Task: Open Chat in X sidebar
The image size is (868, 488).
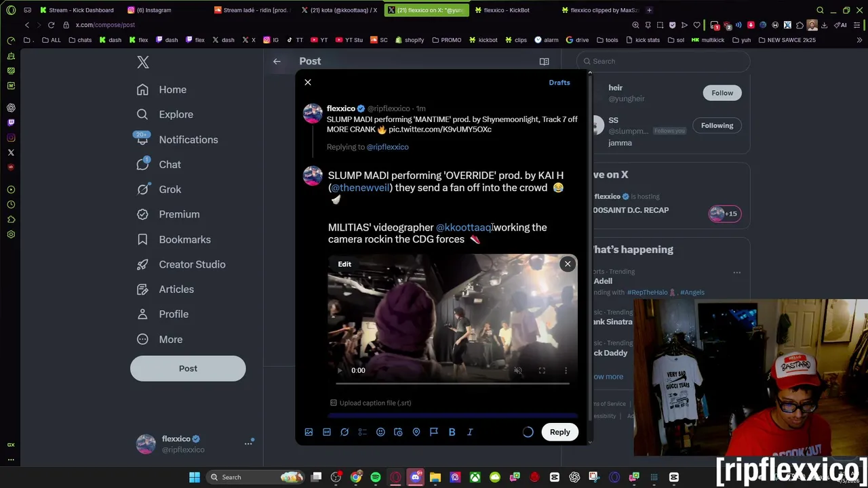Action: point(159,165)
